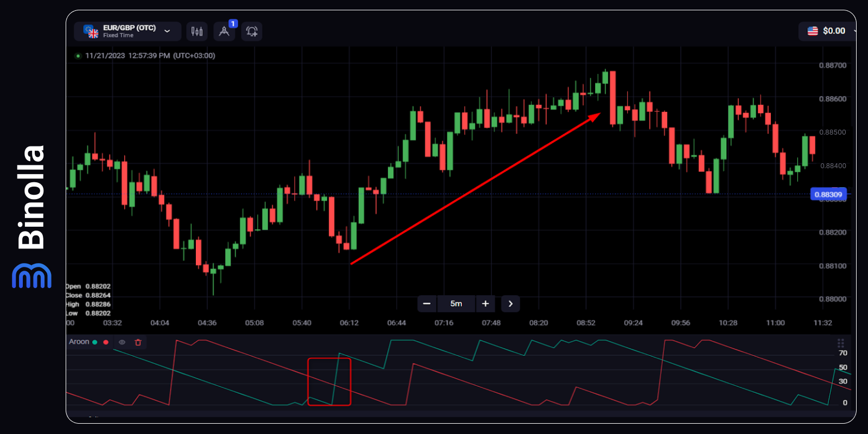Jump to latest candle arrow button
868x434 pixels.
coord(510,304)
